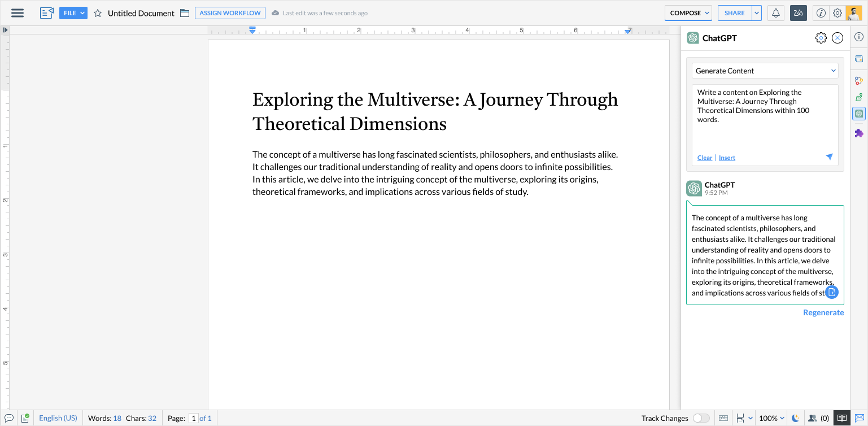
Task: Open info panel in right sidebar
Action: [x=859, y=37]
